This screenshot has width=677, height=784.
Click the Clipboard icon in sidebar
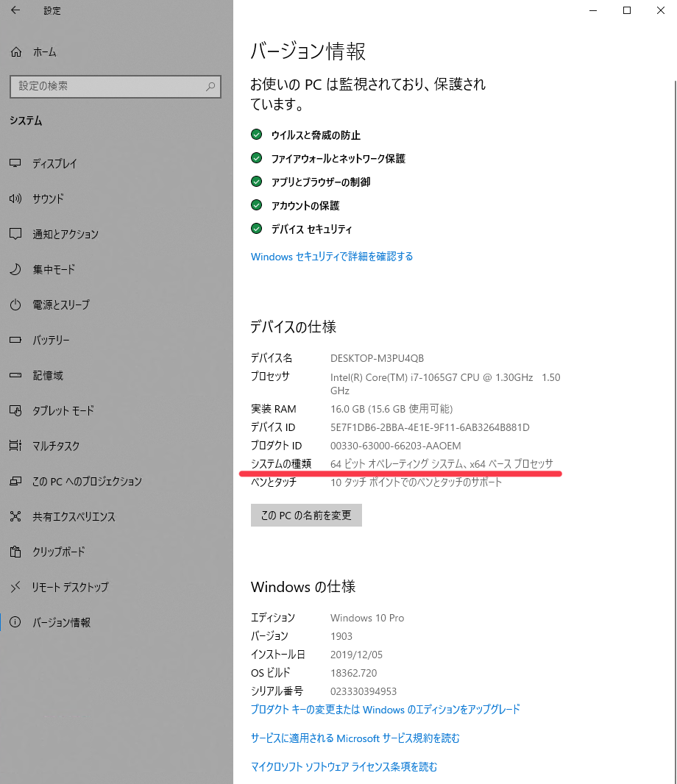(x=15, y=552)
